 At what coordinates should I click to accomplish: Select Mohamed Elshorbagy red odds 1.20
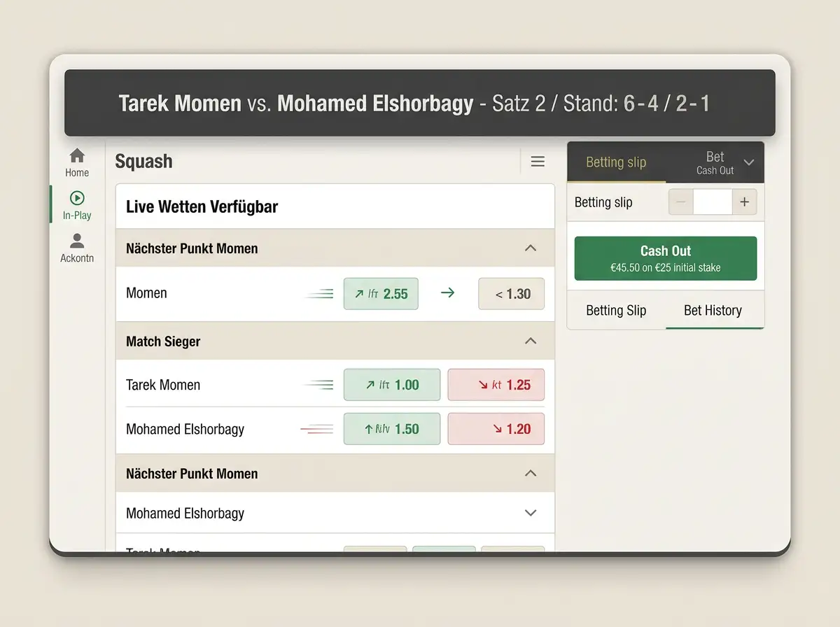(496, 429)
